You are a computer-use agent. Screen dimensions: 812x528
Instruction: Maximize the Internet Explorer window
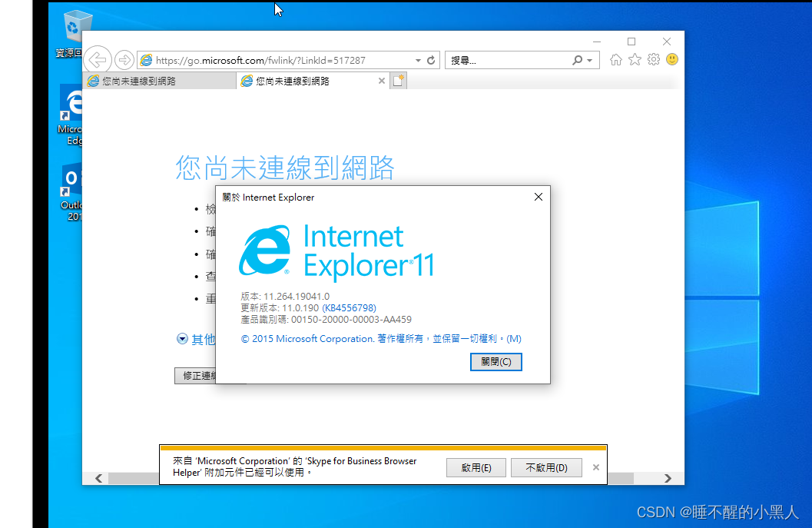click(x=631, y=42)
